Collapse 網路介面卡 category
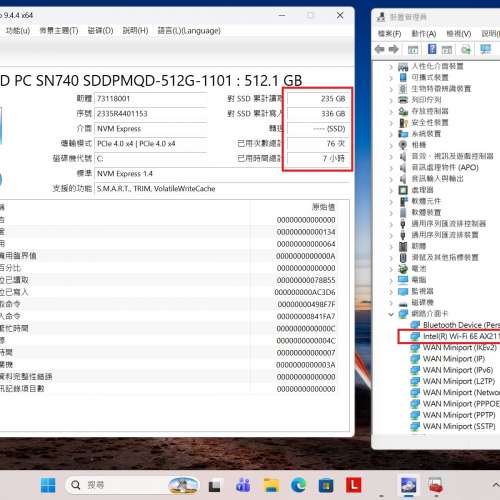Screen dimensions: 500x500 click(391, 314)
